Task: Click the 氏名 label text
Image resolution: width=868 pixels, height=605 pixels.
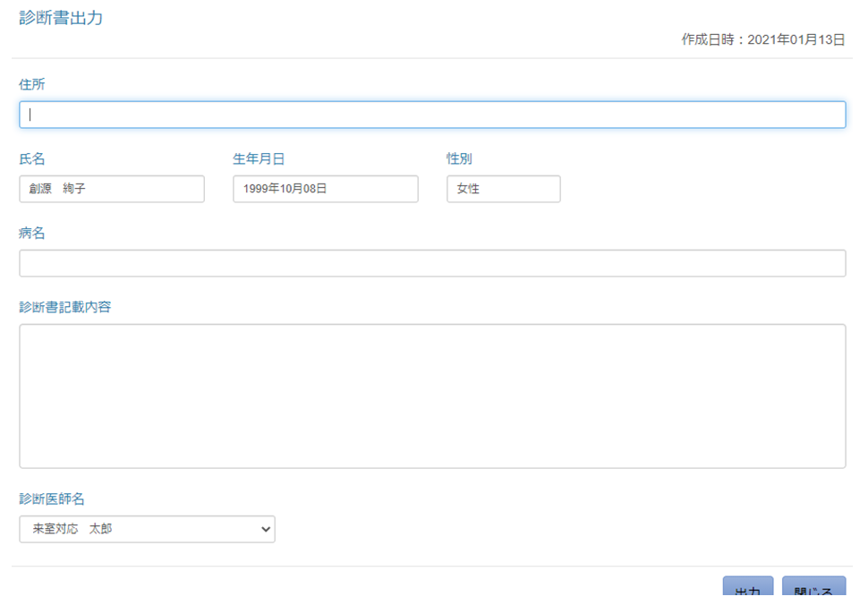Action: (32, 158)
